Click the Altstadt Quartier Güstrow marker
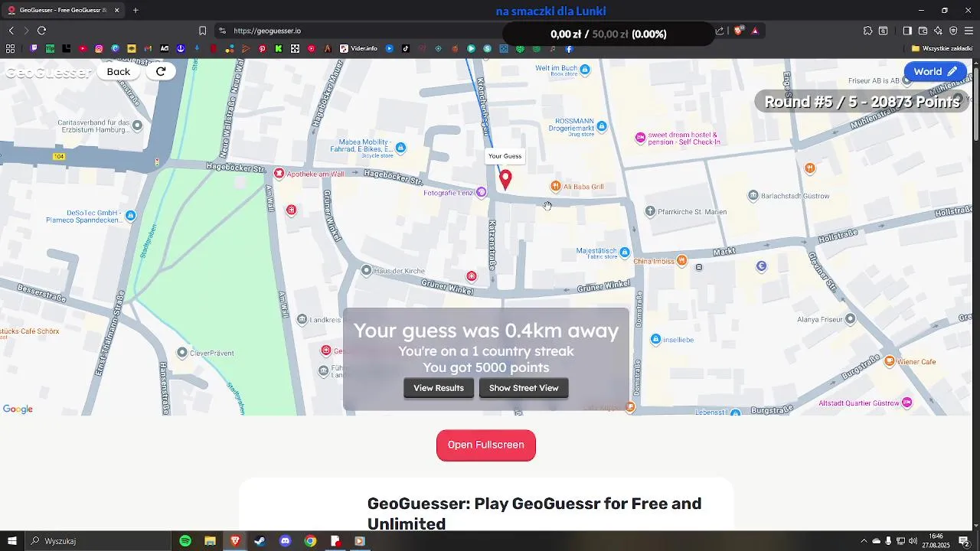 click(907, 403)
